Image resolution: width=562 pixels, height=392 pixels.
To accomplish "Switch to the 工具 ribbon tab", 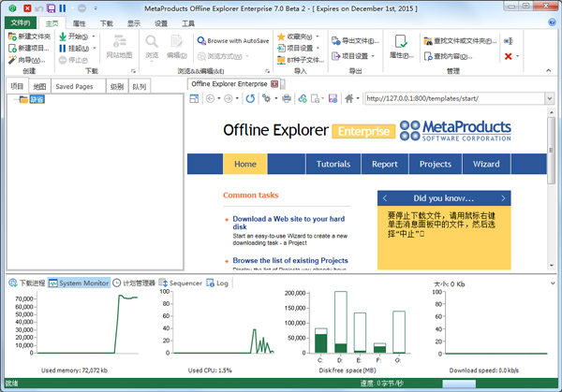I will [x=188, y=23].
